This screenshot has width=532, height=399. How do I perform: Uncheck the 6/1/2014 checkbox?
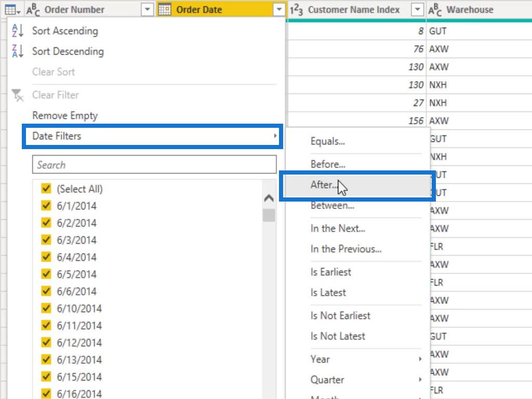point(46,205)
